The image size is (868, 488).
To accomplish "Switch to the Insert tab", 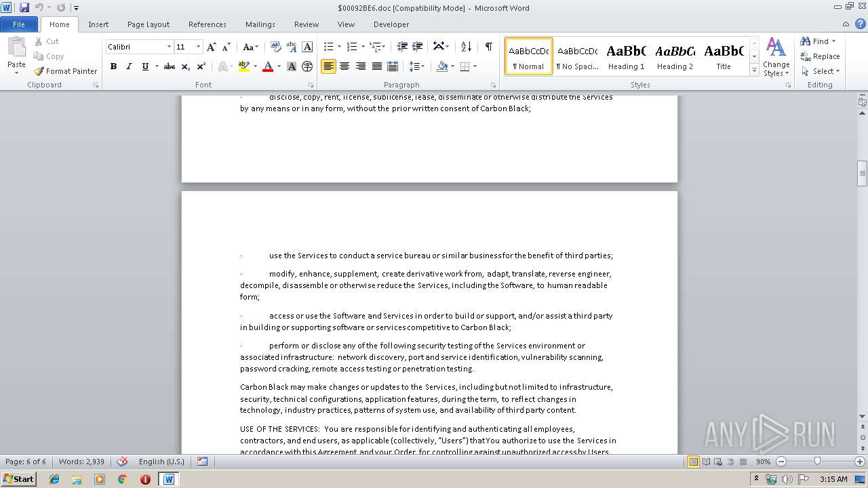I will (x=98, y=24).
